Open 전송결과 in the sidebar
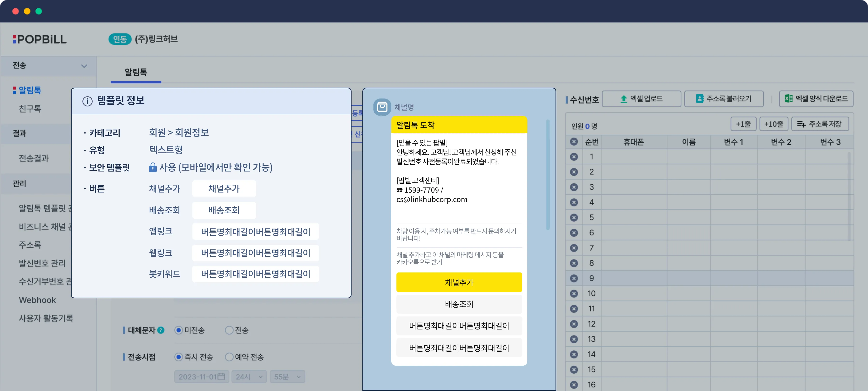The height and width of the screenshot is (391, 868). (x=34, y=158)
